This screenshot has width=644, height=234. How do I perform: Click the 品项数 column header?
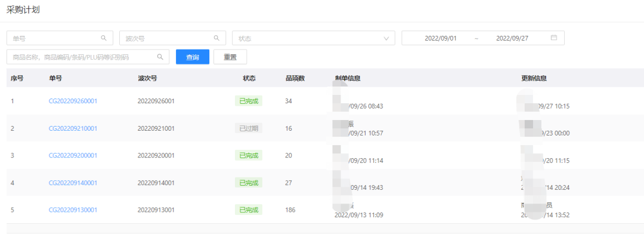pyautogui.click(x=295, y=78)
